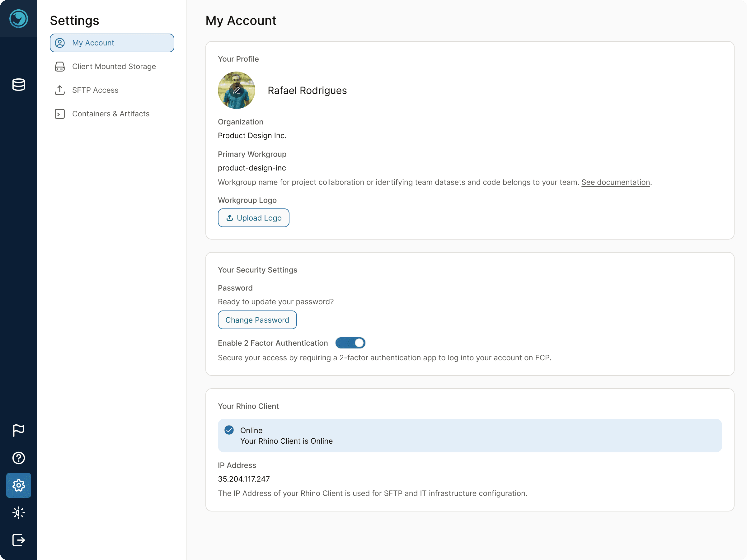Click the logout icon at the sidebar bottom
This screenshot has height=560, width=747.
click(x=19, y=540)
